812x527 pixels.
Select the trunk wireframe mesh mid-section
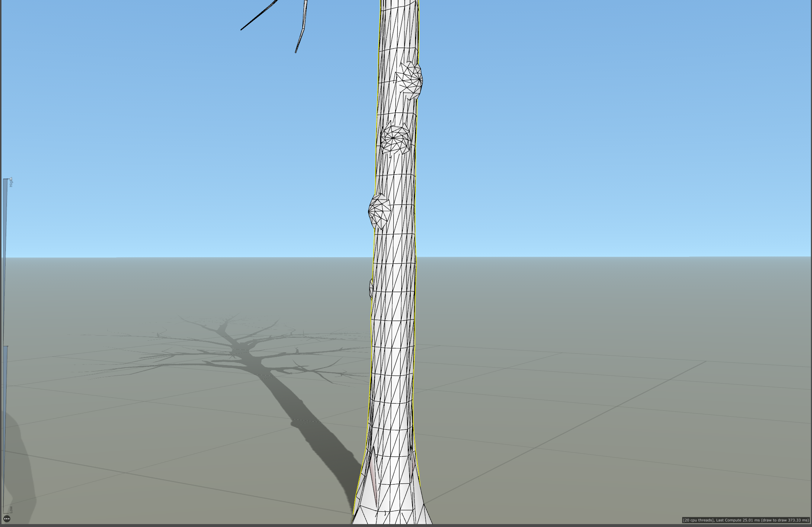[x=394, y=327]
